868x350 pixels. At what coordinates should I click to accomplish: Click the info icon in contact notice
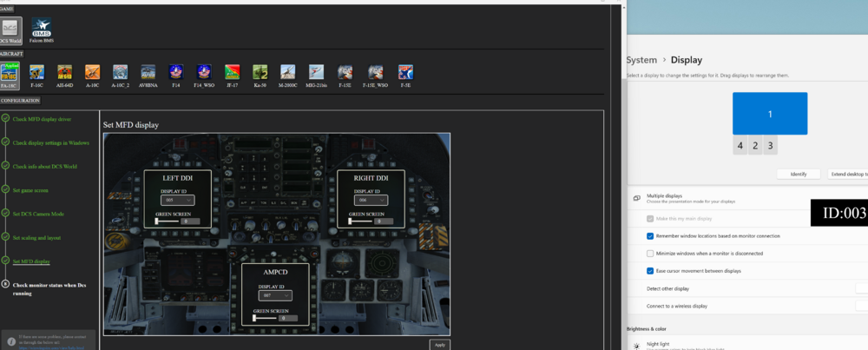[11, 341]
